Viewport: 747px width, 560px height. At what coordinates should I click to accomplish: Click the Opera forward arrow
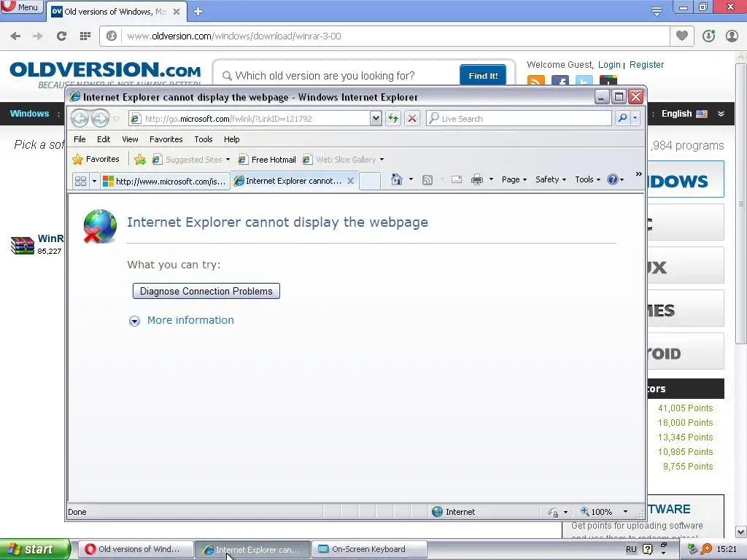tap(38, 36)
